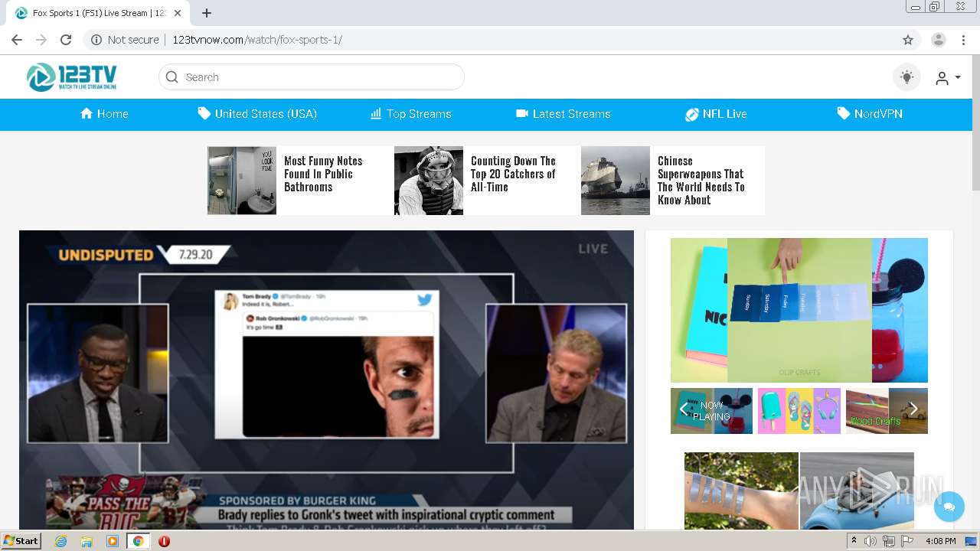The height and width of the screenshot is (551, 980).
Task: Show hidden system tray icons
Action: 854,541
